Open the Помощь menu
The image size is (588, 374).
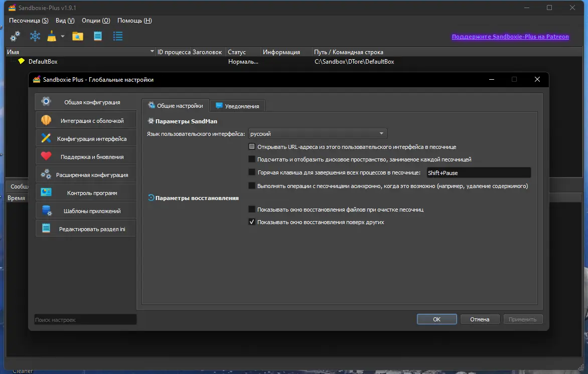(x=134, y=21)
